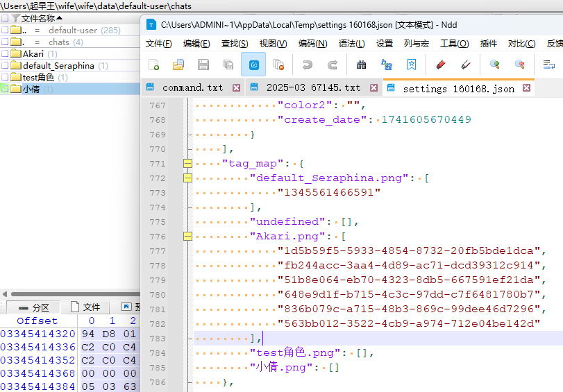The width and height of the screenshot is (563, 392).
Task: Check the box next to default_Seraphina folder
Action: [x=5, y=65]
